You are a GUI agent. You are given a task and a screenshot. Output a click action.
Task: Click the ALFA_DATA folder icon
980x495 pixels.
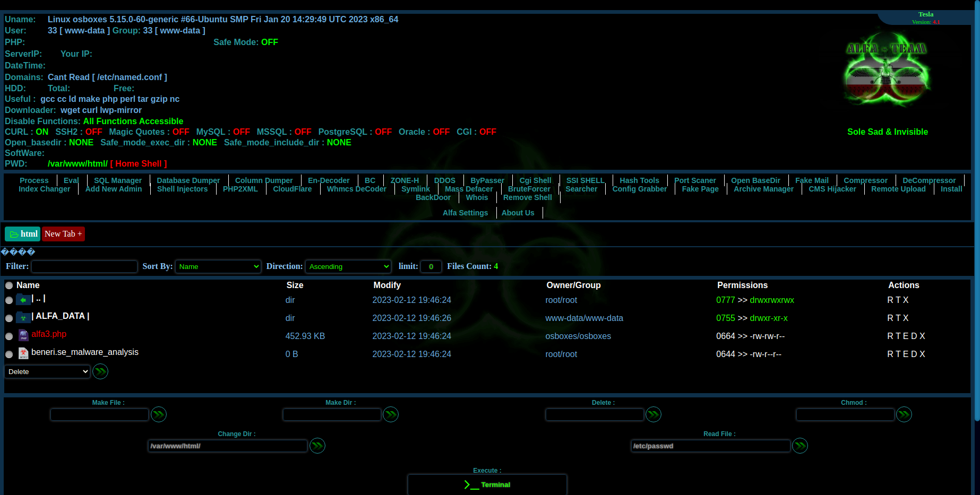pos(23,318)
